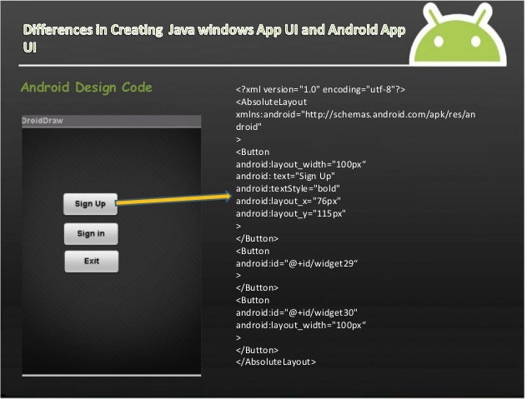Viewport: 532px width, 399px height.
Task: Select the xml version declaration line
Action: [x=320, y=89]
